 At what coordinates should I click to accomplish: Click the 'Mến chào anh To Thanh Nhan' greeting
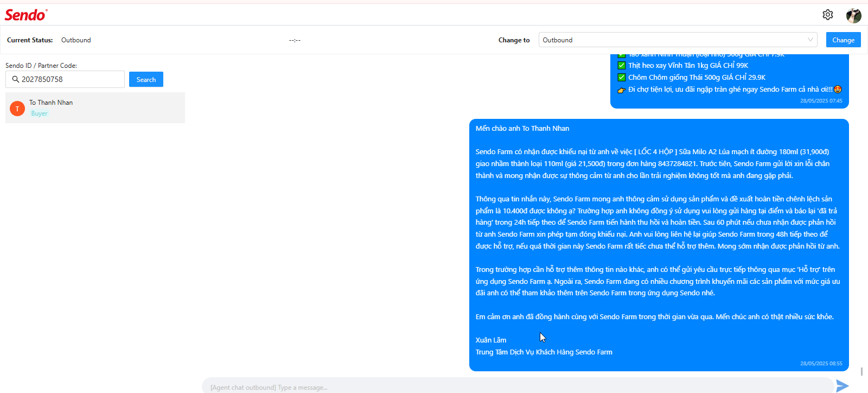[x=522, y=129]
